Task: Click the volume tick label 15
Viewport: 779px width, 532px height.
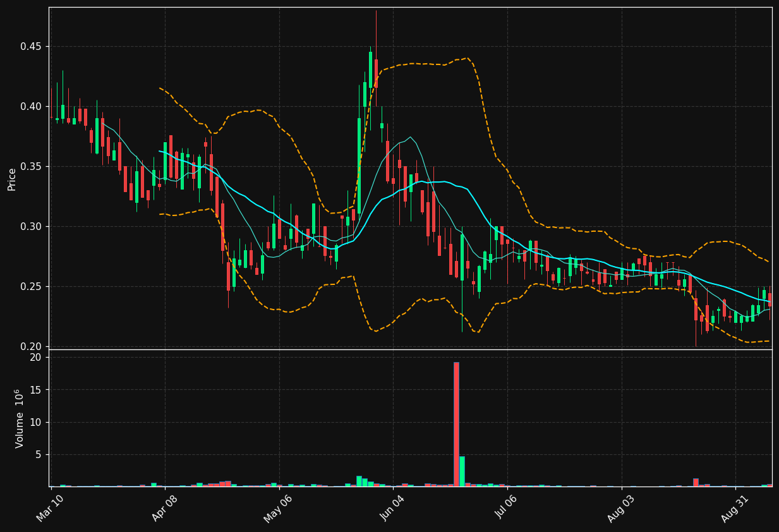Action: 35,390
